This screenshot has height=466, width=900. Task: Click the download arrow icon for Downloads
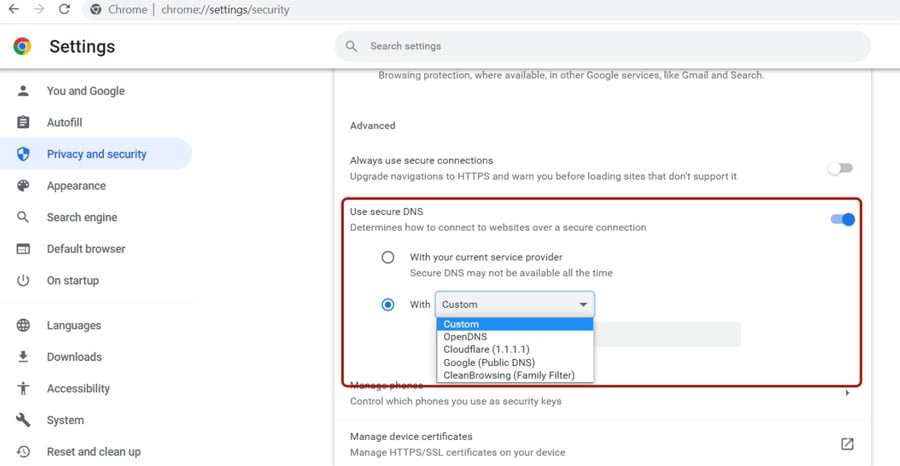(x=23, y=357)
